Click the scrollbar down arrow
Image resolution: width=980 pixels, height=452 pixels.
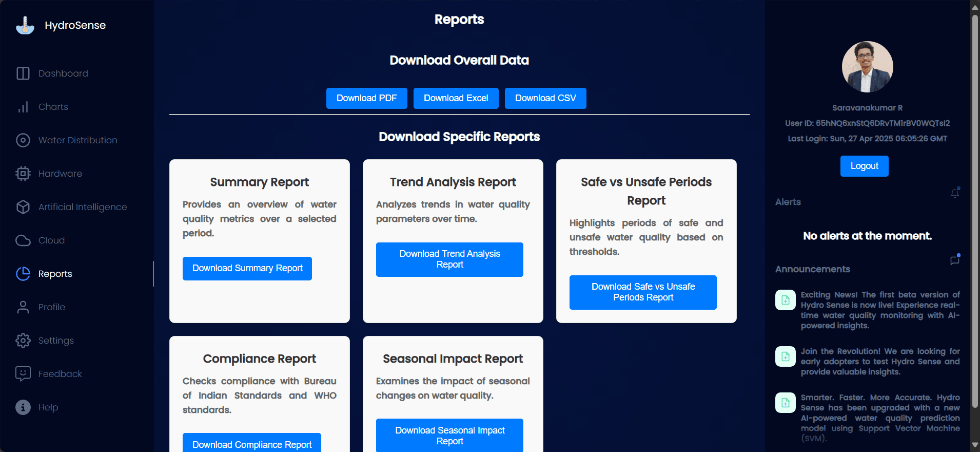(975, 445)
